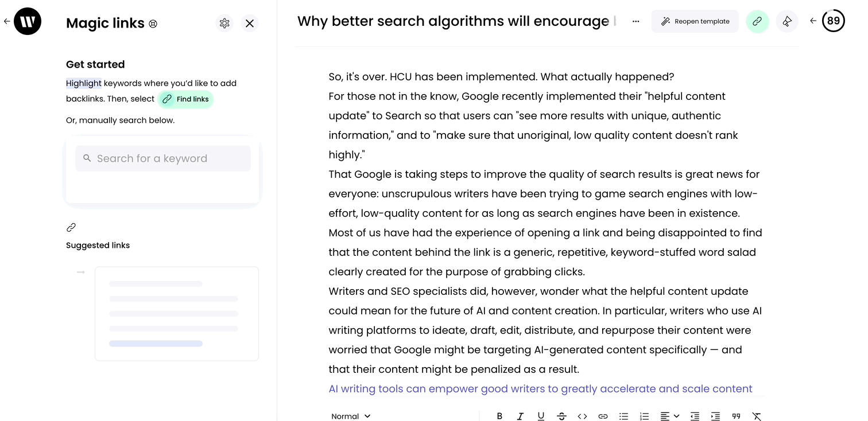The height and width of the screenshot is (421, 868).
Task: Insert inline code formatting
Action: (582, 416)
